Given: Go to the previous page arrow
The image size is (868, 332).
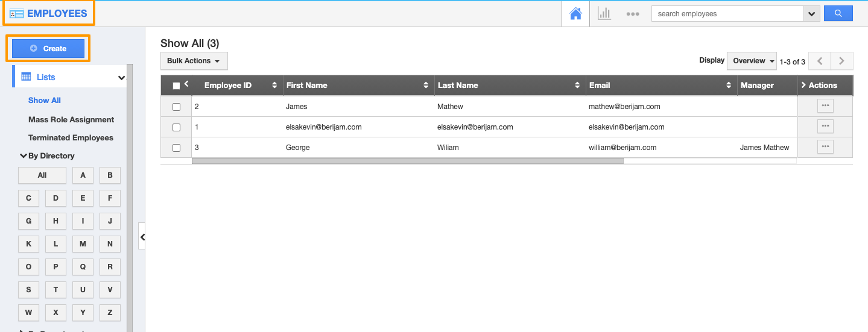Looking at the screenshot, I should (819, 61).
